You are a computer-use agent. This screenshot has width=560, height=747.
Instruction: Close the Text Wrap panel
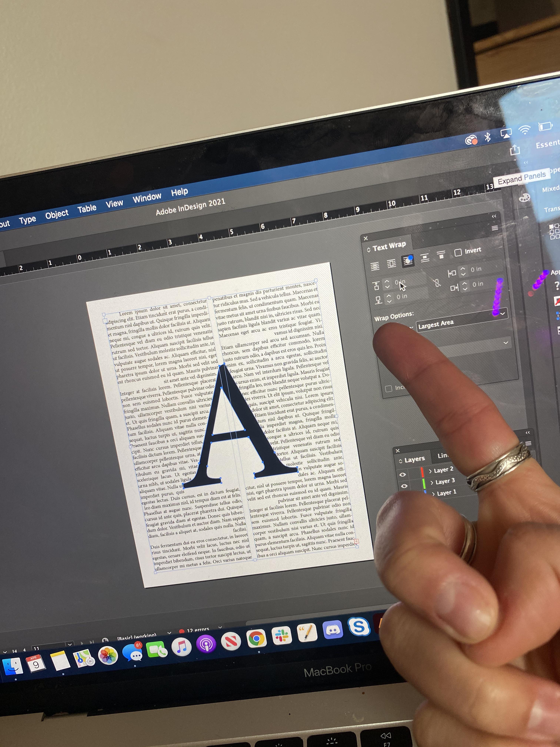point(366,238)
